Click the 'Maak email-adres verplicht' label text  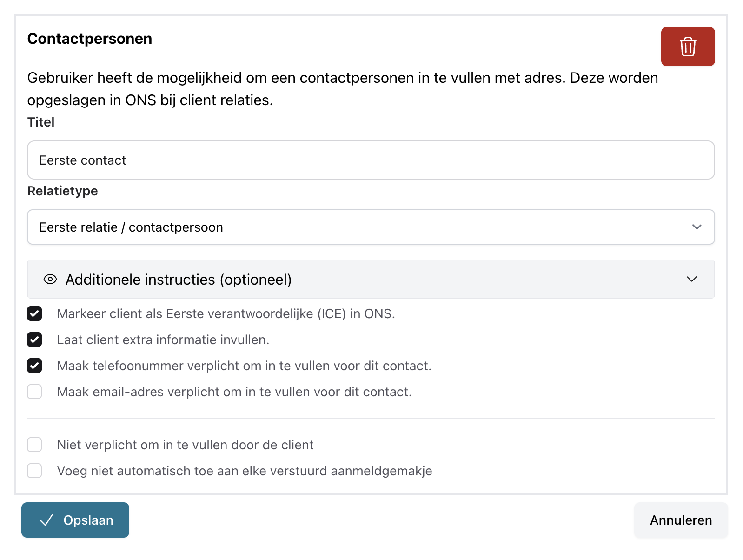click(x=234, y=392)
